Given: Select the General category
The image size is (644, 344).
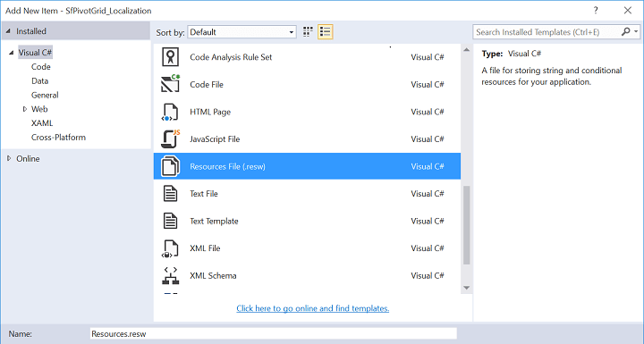Looking at the screenshot, I should tap(45, 95).
